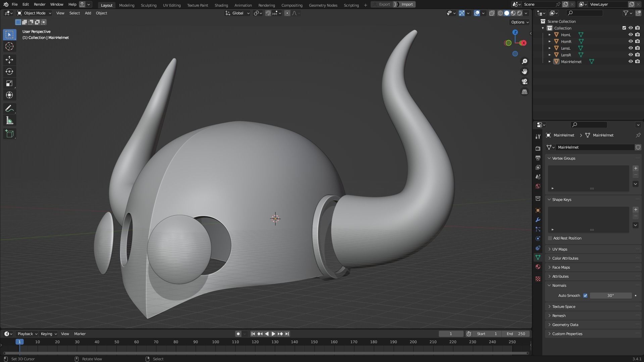Add a new shape key
644x362 pixels.
point(635,210)
